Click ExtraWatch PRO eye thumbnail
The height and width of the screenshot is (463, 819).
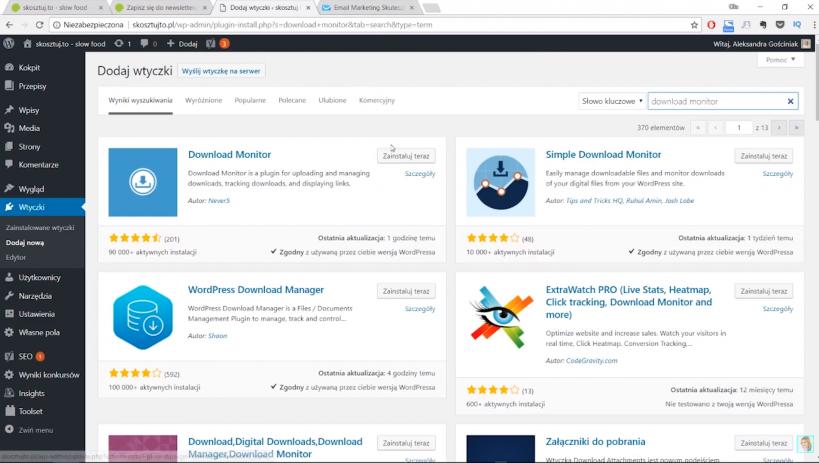[500, 317]
